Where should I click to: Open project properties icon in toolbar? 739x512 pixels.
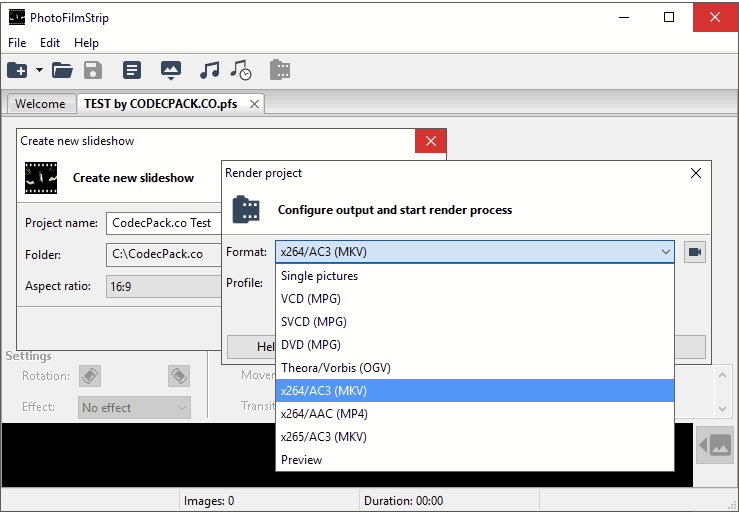pos(132,70)
